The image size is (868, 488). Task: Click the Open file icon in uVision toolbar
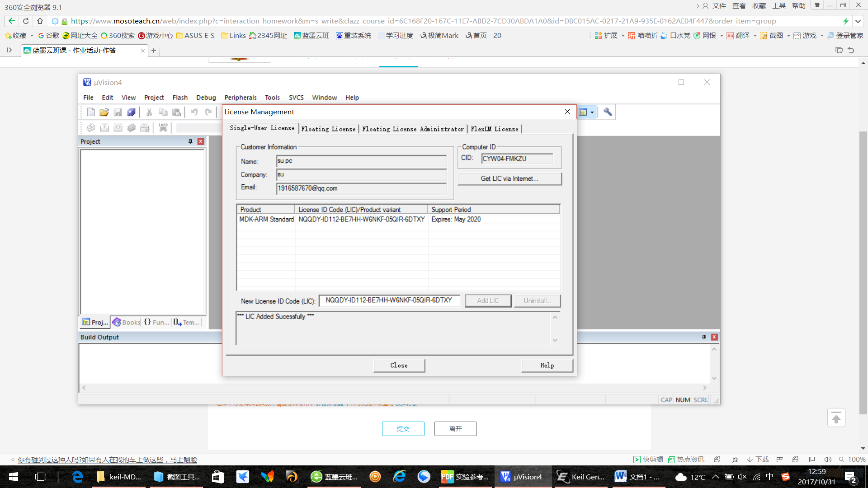tap(104, 112)
